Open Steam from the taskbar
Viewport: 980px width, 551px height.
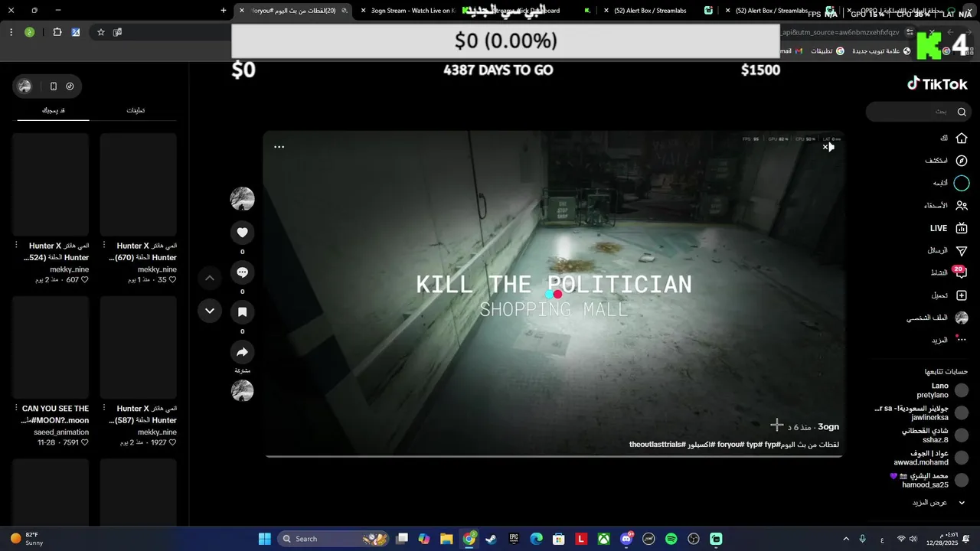(x=492, y=539)
